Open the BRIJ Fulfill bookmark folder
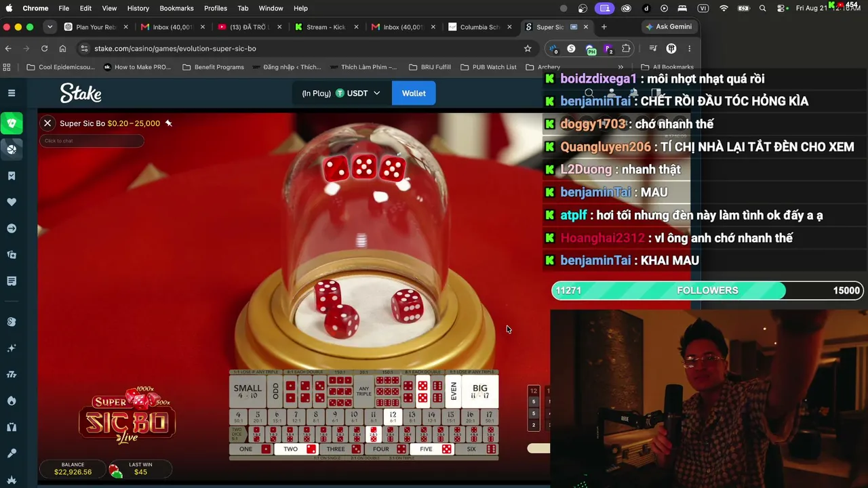 point(429,67)
